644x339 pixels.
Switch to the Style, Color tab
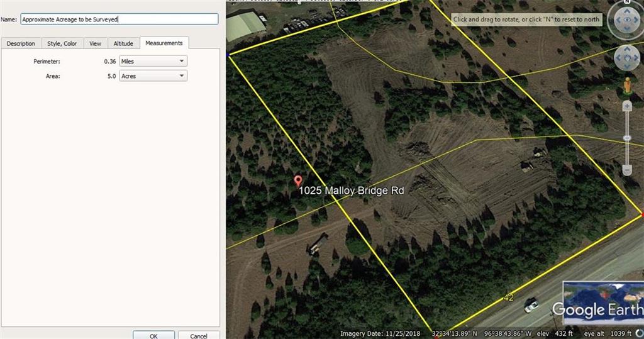tap(62, 43)
